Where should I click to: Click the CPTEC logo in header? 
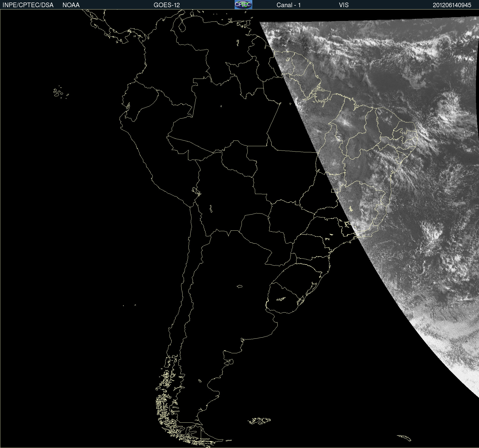243,5
